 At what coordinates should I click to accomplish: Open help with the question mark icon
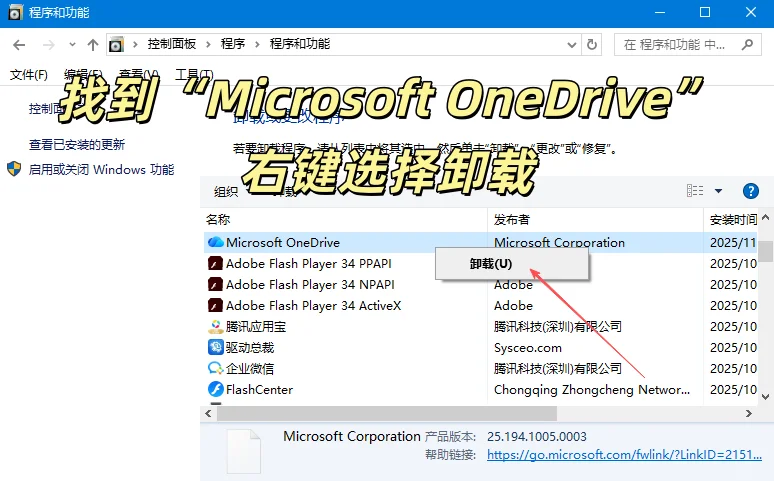pyautogui.click(x=751, y=191)
